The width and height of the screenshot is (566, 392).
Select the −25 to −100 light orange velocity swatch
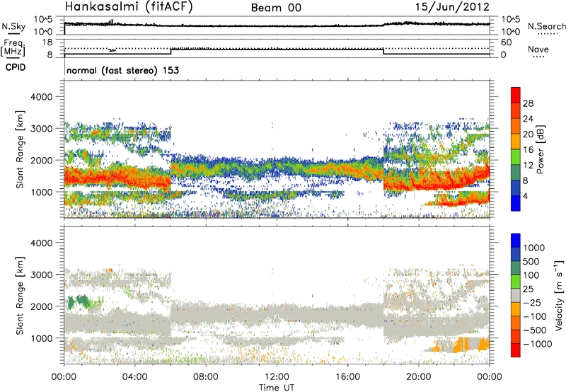click(x=516, y=309)
